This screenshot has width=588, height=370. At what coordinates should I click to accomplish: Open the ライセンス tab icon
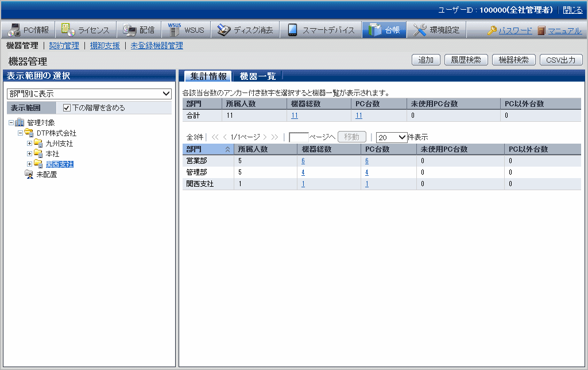click(68, 30)
